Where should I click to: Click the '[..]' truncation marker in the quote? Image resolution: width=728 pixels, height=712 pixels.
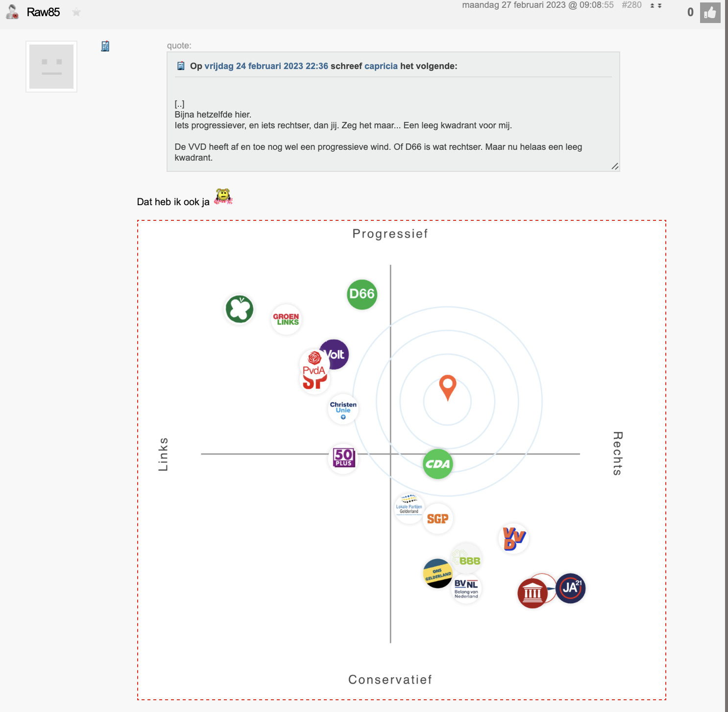tap(180, 104)
